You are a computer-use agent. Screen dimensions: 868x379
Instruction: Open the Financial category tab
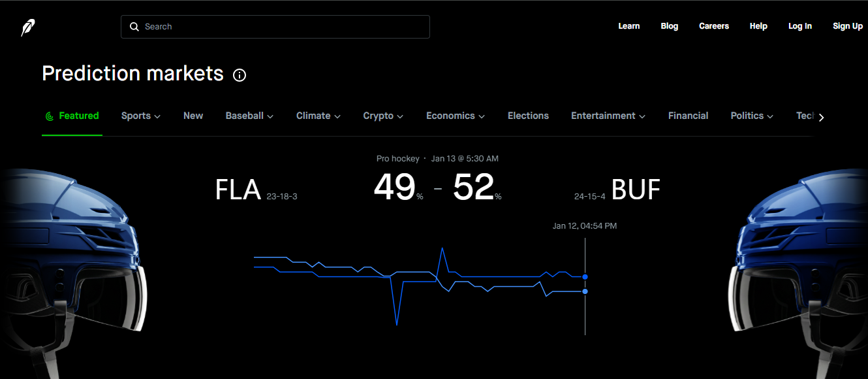689,116
